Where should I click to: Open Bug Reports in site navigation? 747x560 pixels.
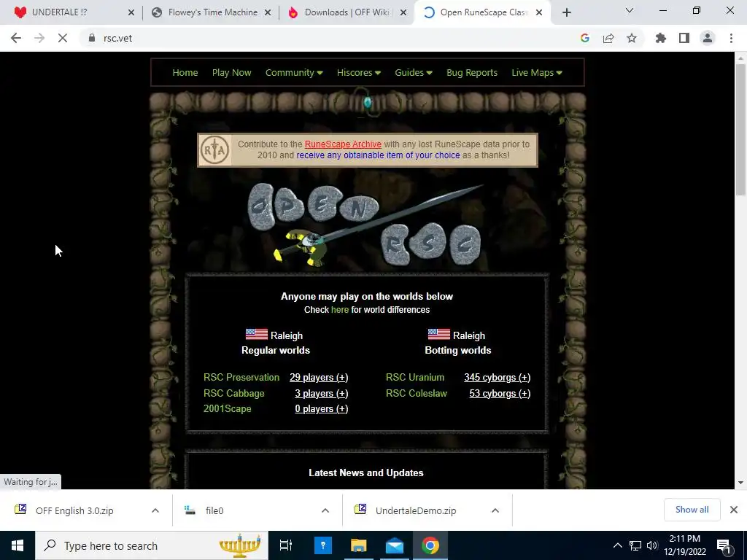pos(472,72)
